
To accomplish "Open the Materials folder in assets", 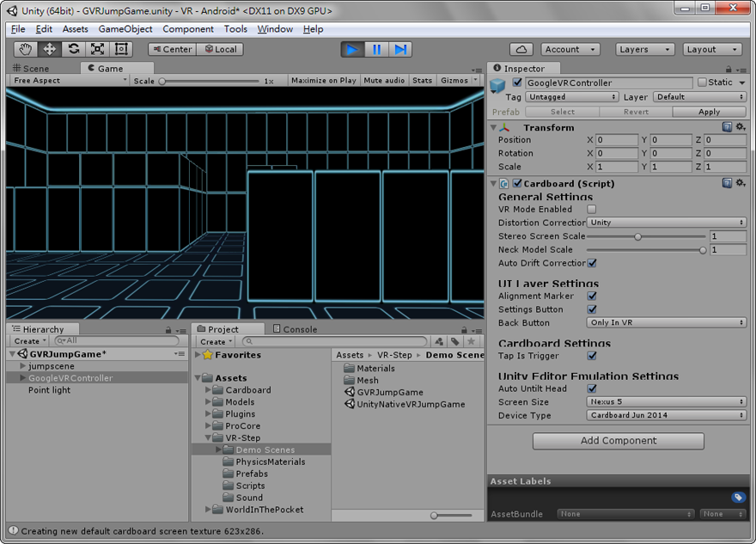I will [369, 368].
